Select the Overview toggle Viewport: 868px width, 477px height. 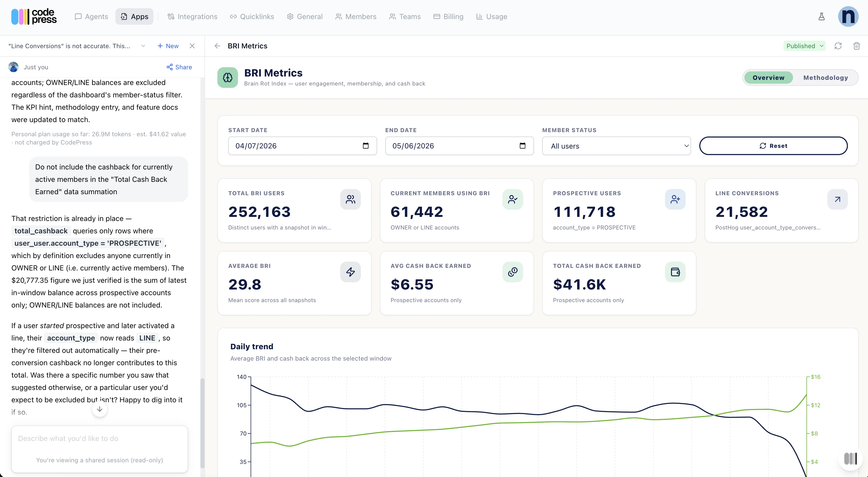(x=768, y=78)
